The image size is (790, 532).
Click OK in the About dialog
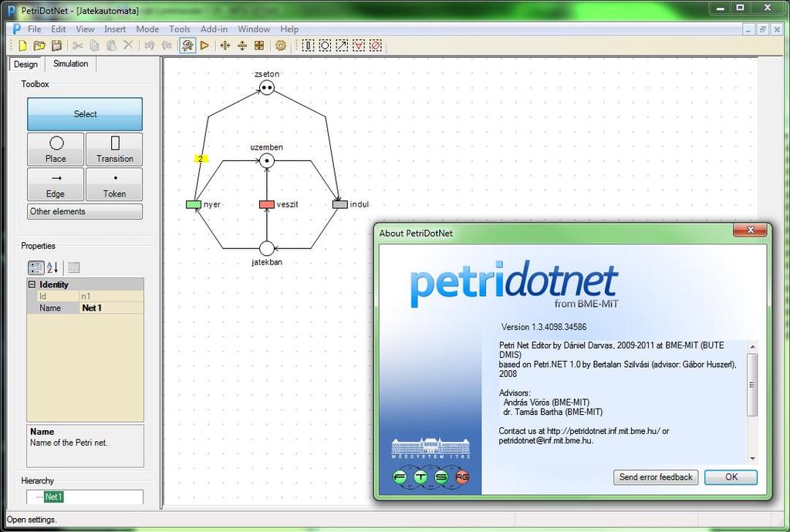coord(731,477)
